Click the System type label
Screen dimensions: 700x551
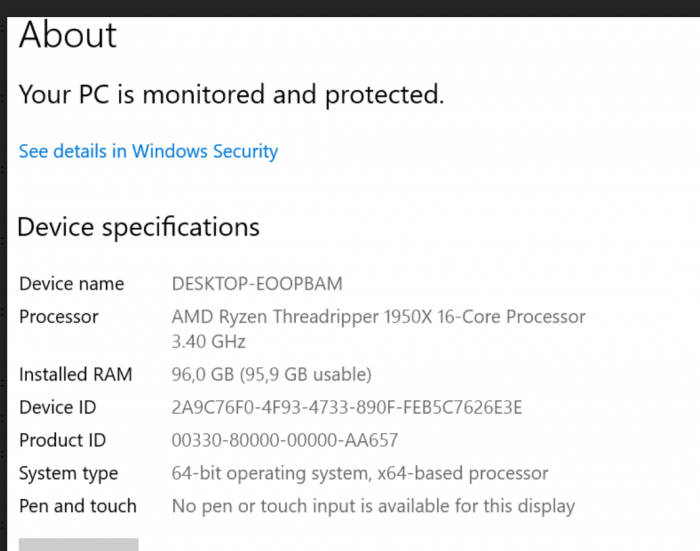pos(69,474)
